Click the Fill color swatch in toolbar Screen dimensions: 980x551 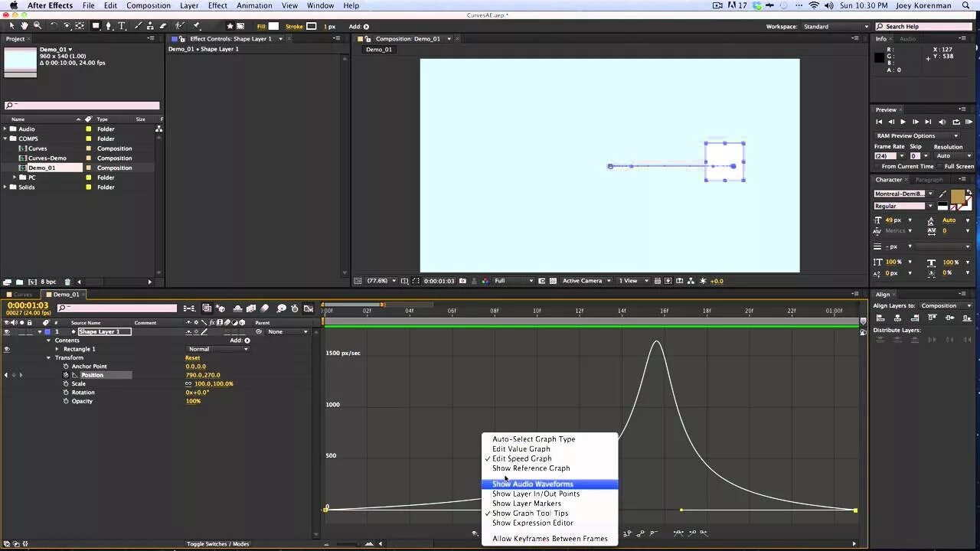coord(273,27)
